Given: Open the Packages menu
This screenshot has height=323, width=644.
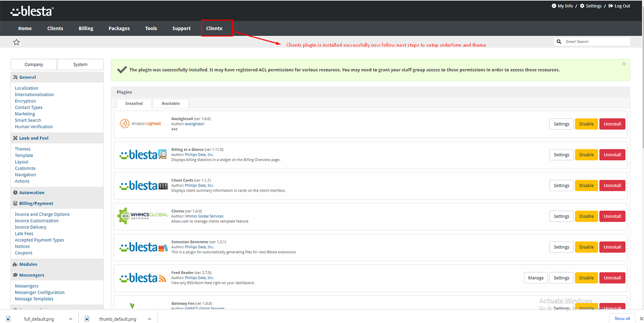Looking at the screenshot, I should click(119, 28).
